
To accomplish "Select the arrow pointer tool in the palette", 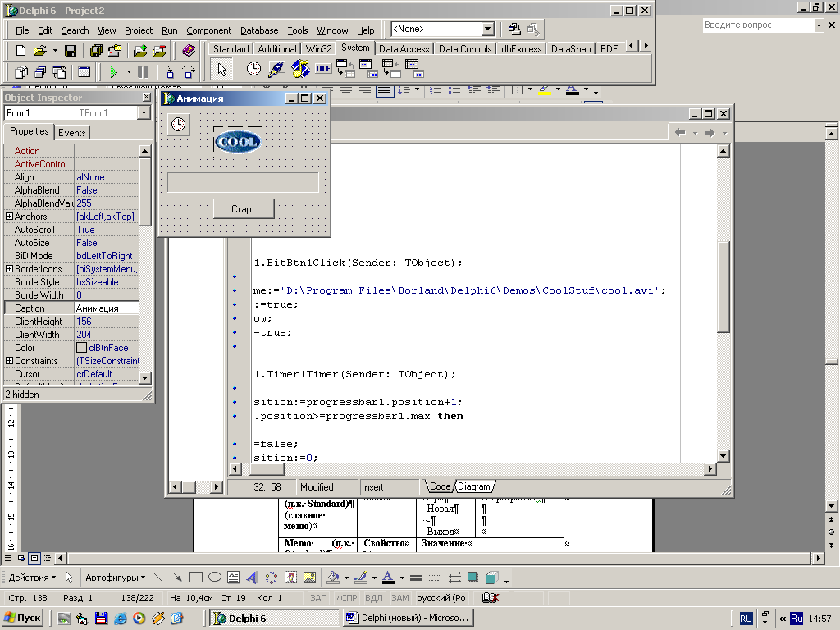I will (x=221, y=70).
